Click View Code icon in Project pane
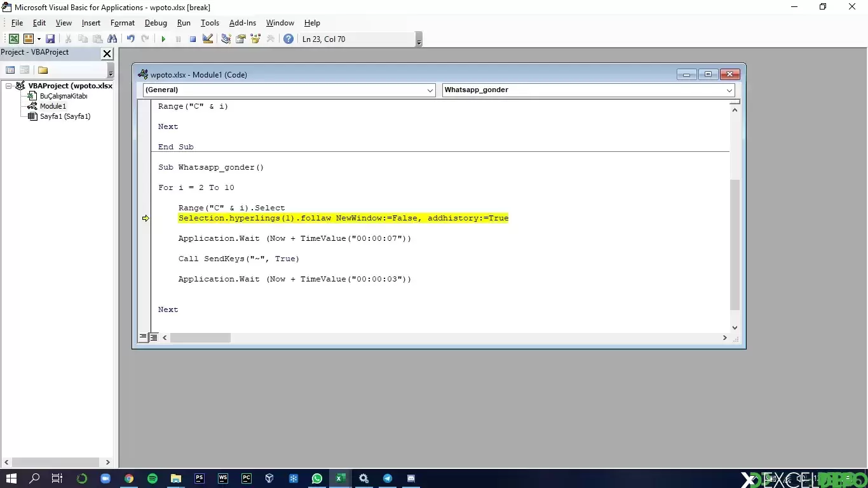 coord(10,70)
